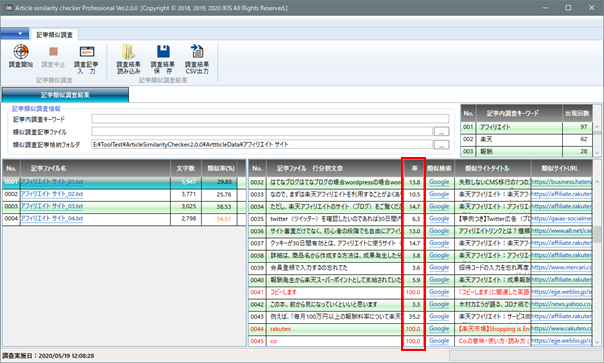Load results with 調査結果読み込み folder icon
The image size is (604, 363).
[x=129, y=59]
